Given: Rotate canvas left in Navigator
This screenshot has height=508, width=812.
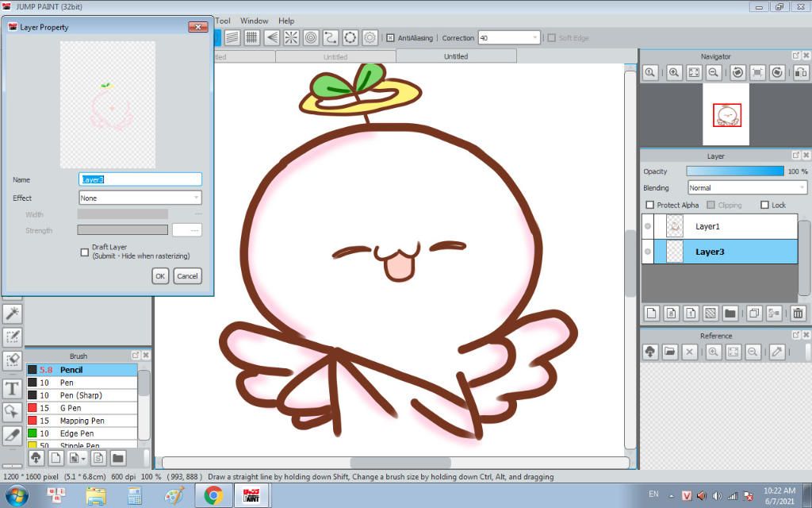Looking at the screenshot, I should [738, 72].
